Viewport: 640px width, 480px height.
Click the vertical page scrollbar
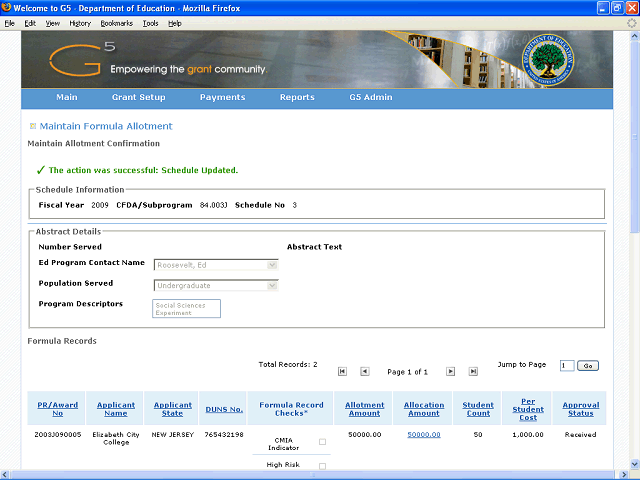(633, 250)
